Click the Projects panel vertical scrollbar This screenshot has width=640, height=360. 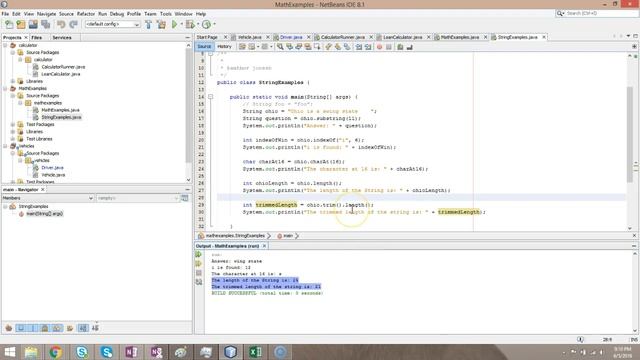pos(188,104)
